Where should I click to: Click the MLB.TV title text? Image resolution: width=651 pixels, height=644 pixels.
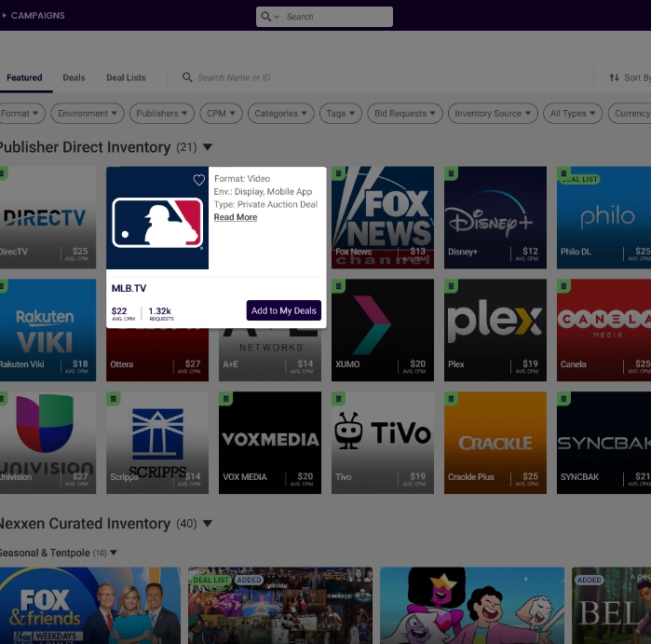(129, 288)
